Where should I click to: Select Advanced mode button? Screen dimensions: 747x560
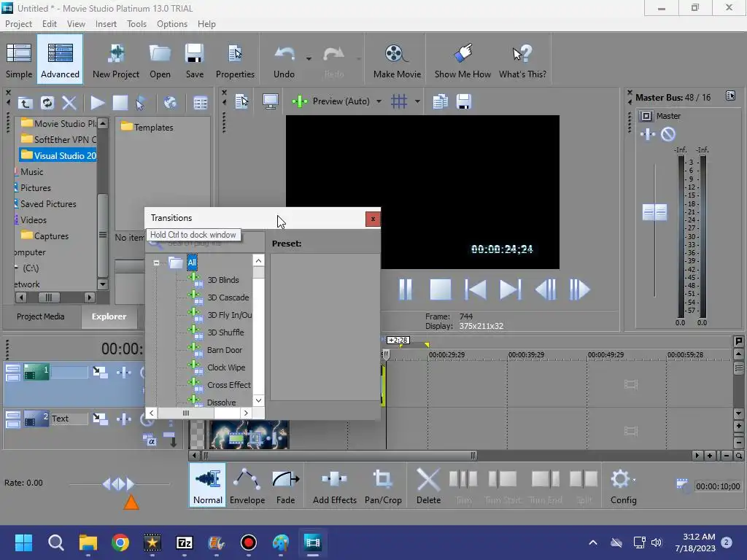click(60, 59)
